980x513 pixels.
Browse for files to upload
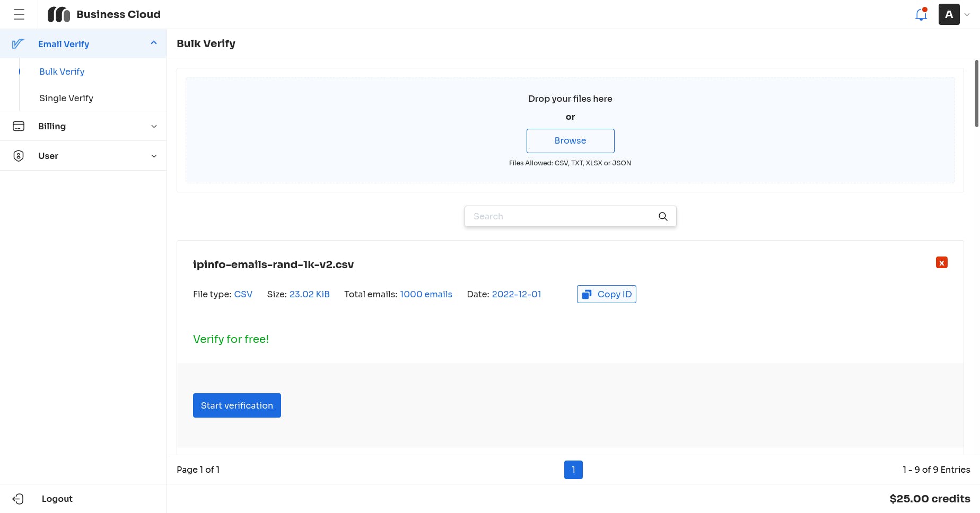[571, 141]
